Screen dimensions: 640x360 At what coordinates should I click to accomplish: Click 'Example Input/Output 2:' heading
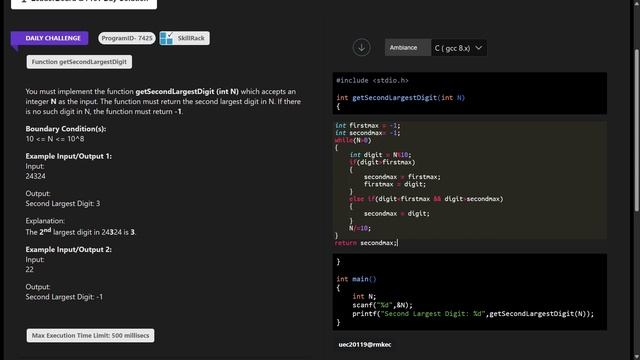tap(69, 250)
